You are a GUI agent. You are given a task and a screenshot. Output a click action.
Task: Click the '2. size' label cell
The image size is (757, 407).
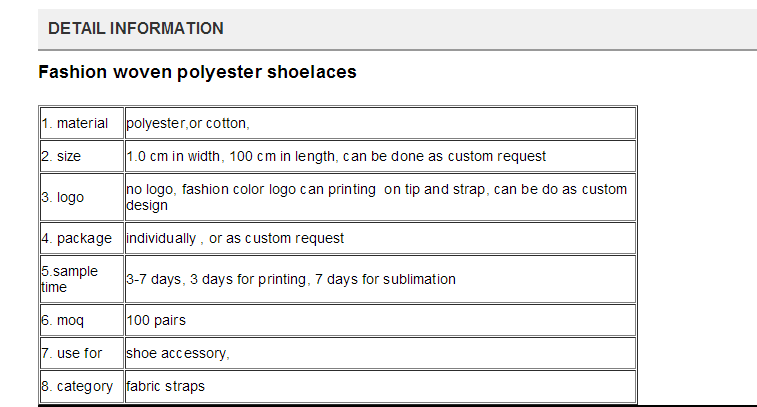point(82,156)
